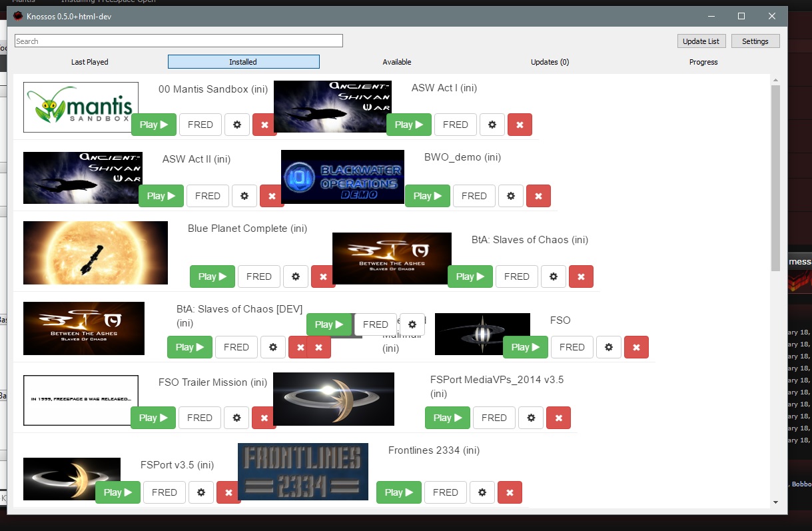Show the Updates (0) tab
The height and width of the screenshot is (531, 812).
[x=550, y=62]
